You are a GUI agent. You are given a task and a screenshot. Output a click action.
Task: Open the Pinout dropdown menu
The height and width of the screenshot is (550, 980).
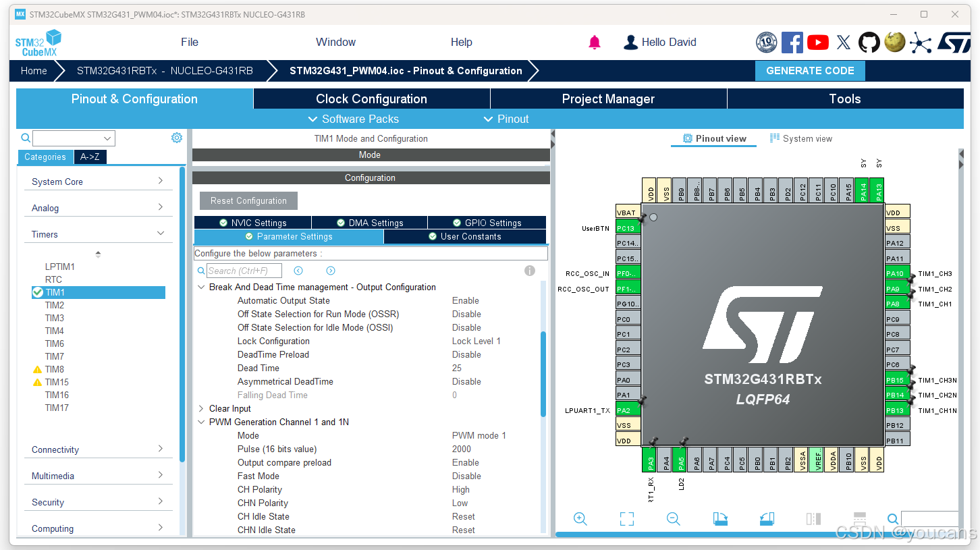506,119
